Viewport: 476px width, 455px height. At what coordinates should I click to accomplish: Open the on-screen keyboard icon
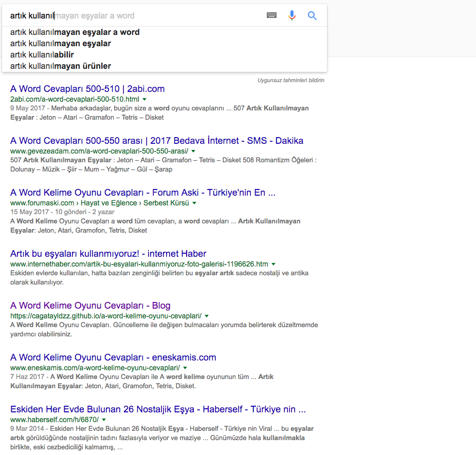271,15
